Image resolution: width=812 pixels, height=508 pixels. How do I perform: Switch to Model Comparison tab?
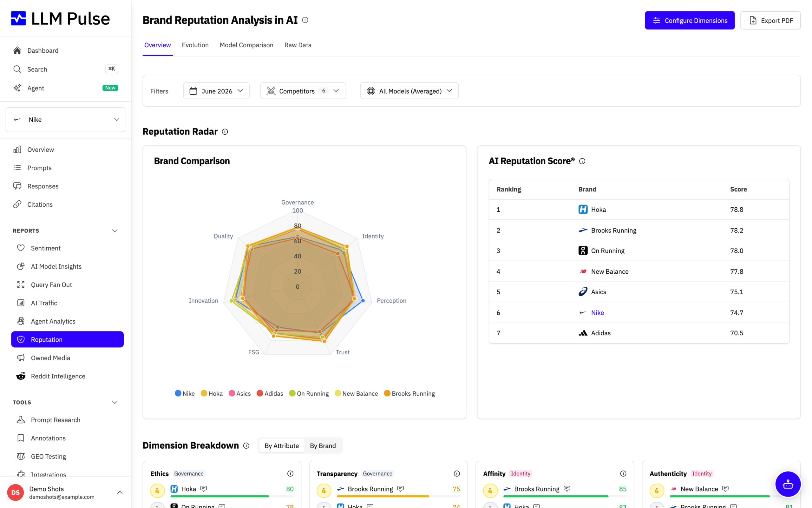click(x=246, y=45)
